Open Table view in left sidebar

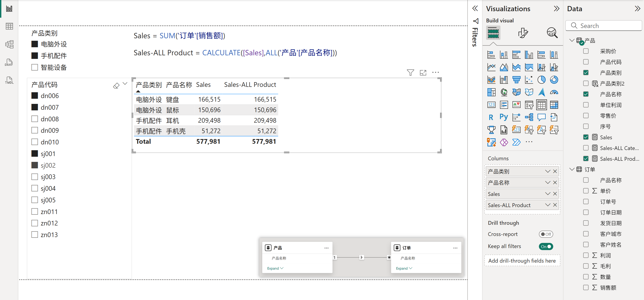click(9, 26)
